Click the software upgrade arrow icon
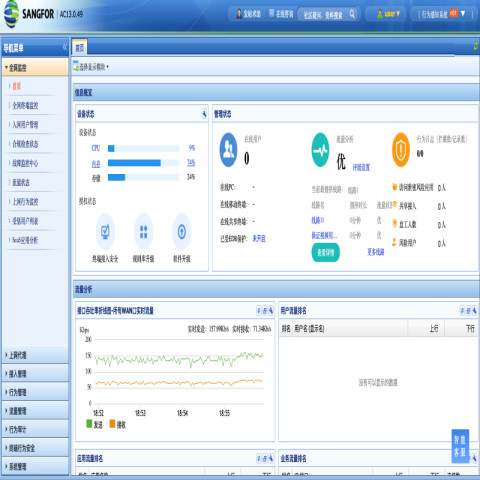This screenshot has width=480, height=480. (x=182, y=232)
